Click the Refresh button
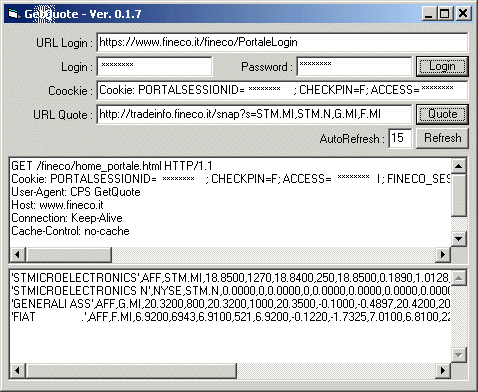 [442, 138]
